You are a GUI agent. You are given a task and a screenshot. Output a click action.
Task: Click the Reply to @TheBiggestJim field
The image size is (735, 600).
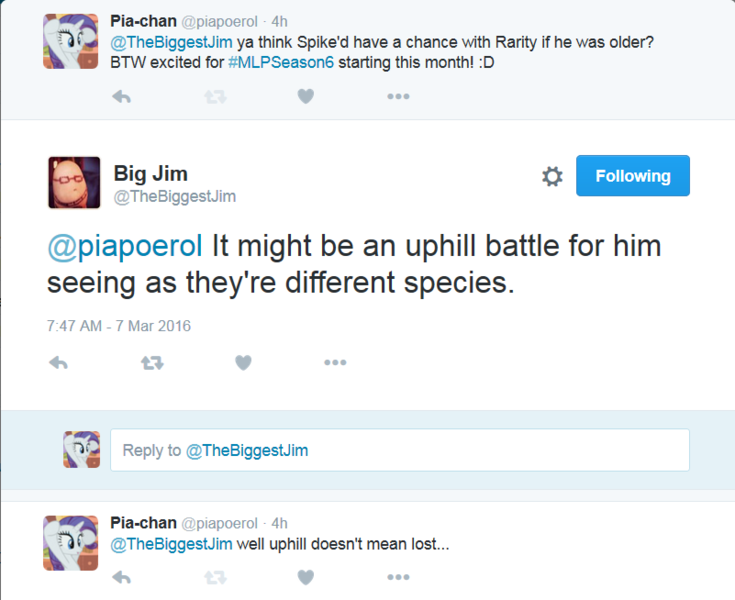pyautogui.click(x=399, y=450)
